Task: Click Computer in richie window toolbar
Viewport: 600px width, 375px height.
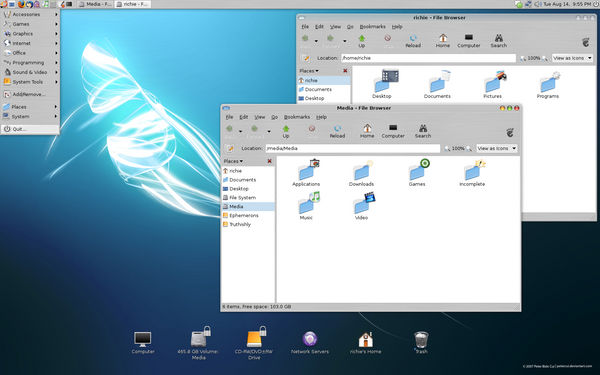Action: pos(469,41)
